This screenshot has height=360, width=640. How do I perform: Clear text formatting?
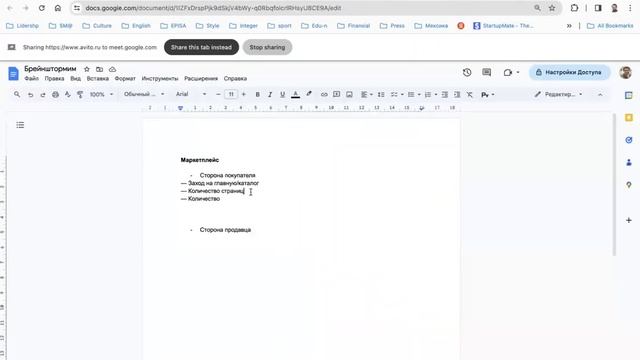(470, 95)
